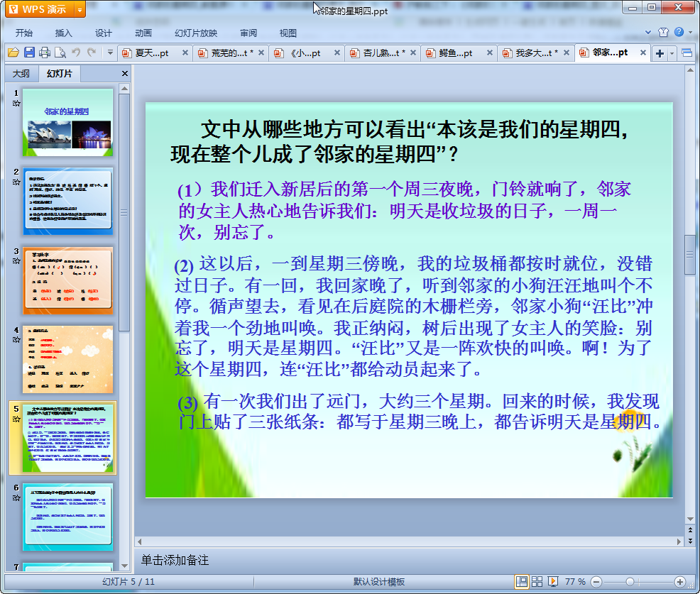Open Print Preview icon
Screen dimensions: 700x594
(x=60, y=53)
